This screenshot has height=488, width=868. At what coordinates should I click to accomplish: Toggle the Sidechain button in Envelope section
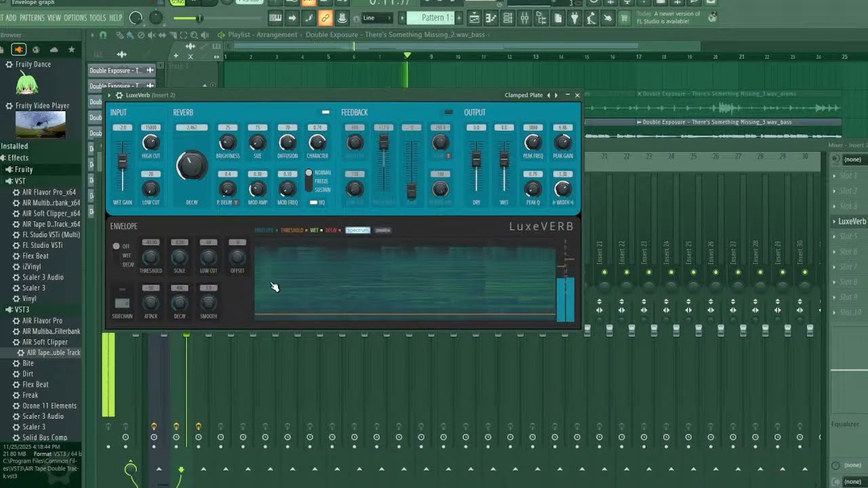coord(122,303)
